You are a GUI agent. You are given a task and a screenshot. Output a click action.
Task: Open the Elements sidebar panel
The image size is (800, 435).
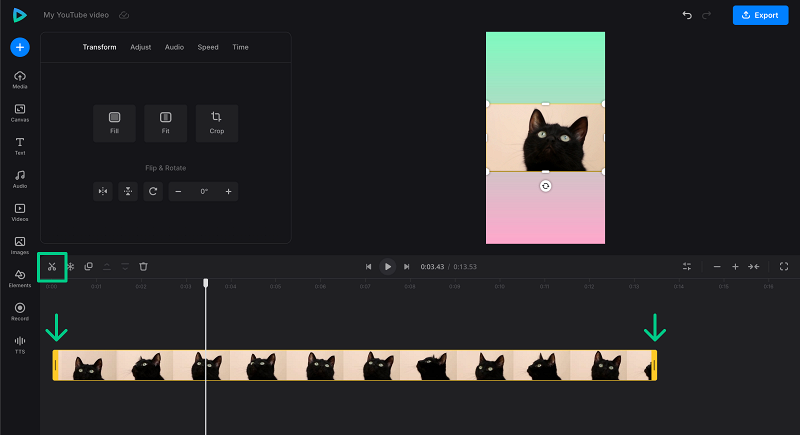tap(20, 278)
